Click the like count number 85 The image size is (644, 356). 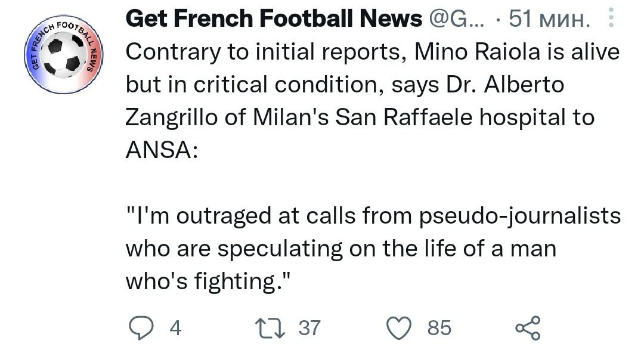click(439, 327)
